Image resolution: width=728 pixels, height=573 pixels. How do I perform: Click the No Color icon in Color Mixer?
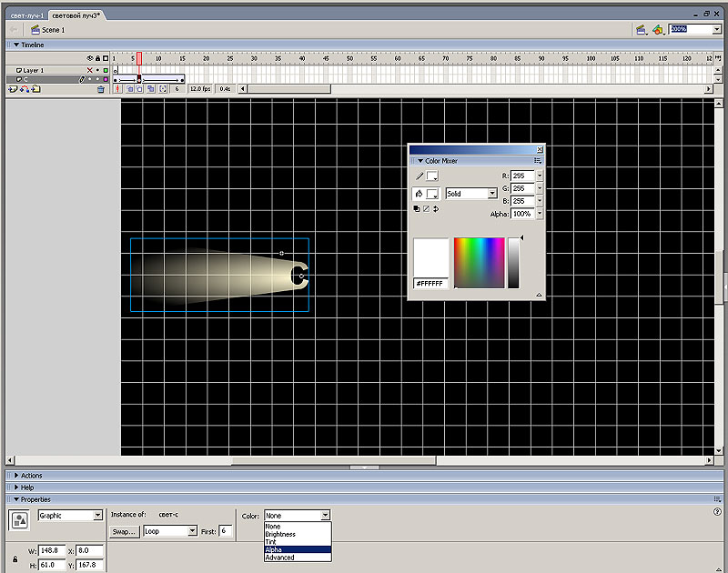[426, 208]
